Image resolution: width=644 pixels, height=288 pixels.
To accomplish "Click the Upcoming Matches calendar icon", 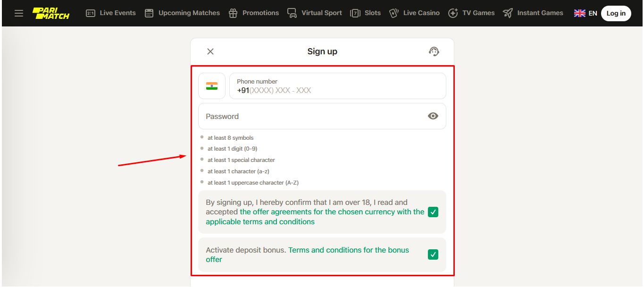I will [x=149, y=13].
